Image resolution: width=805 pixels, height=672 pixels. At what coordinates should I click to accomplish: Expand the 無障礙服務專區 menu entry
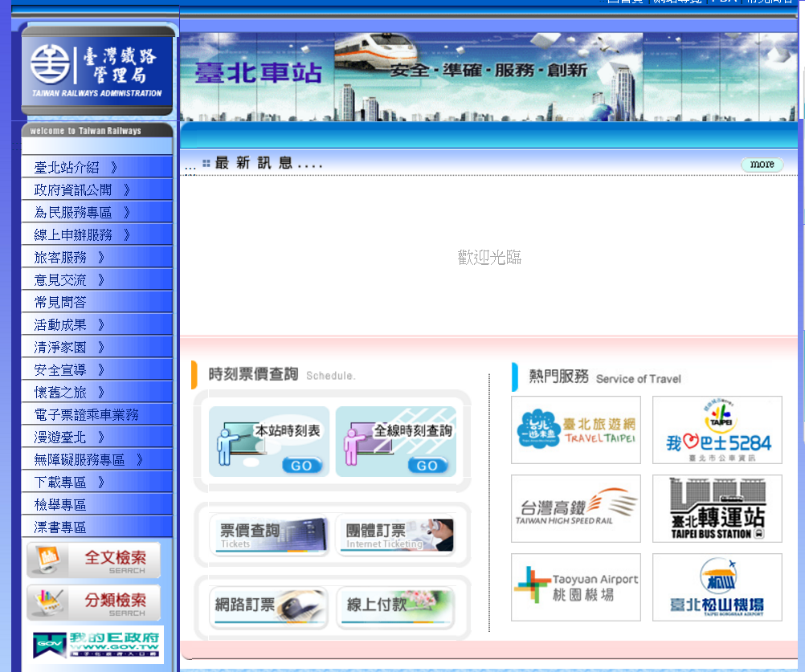click(88, 460)
